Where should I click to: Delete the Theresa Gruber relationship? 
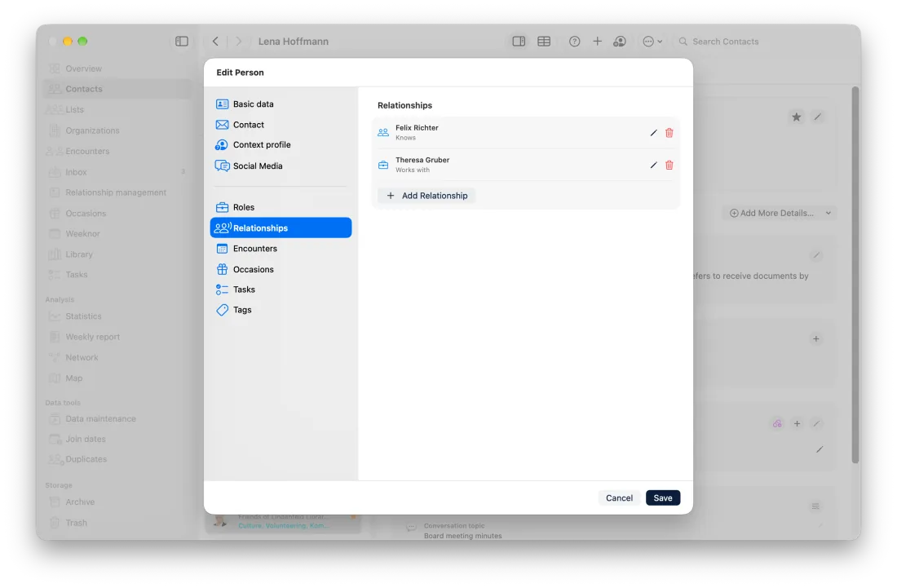click(x=669, y=166)
